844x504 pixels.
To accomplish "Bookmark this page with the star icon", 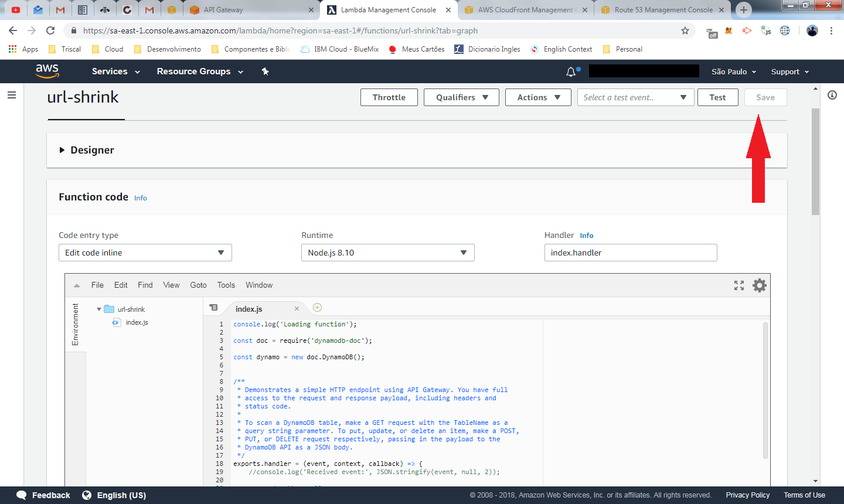I will 685,30.
